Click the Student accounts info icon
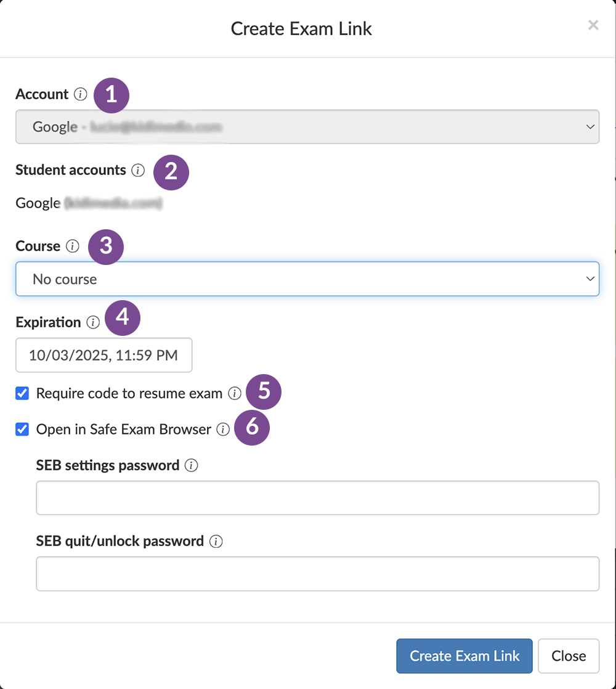The image size is (616, 689). click(139, 170)
